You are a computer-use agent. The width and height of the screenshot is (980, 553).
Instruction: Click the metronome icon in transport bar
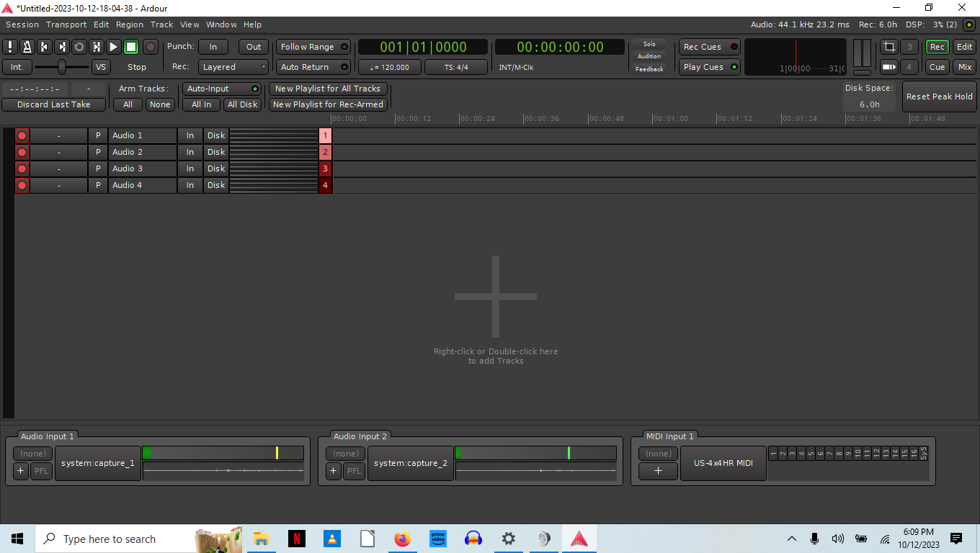pos(27,47)
